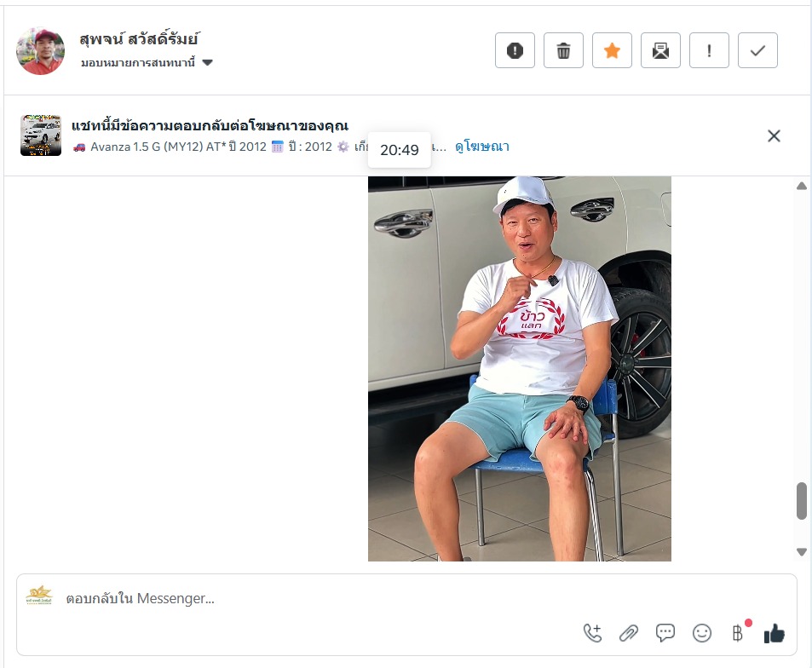
Task: Mark conversation as done with checkmark
Action: [757, 50]
